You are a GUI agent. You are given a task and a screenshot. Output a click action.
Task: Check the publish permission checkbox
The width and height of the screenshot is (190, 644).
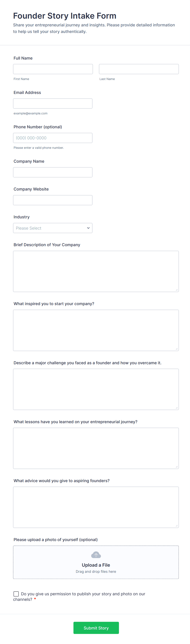(16, 594)
